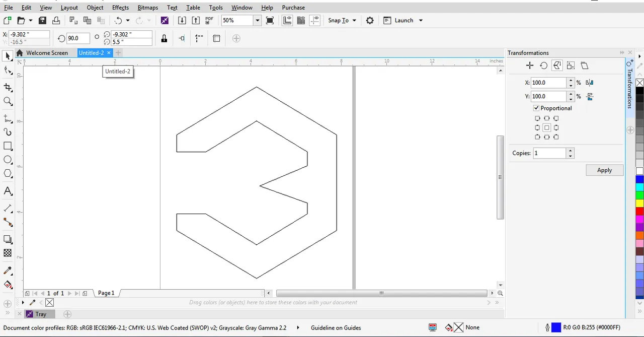
Task: Open the Layout menu
Action: [x=69, y=8]
